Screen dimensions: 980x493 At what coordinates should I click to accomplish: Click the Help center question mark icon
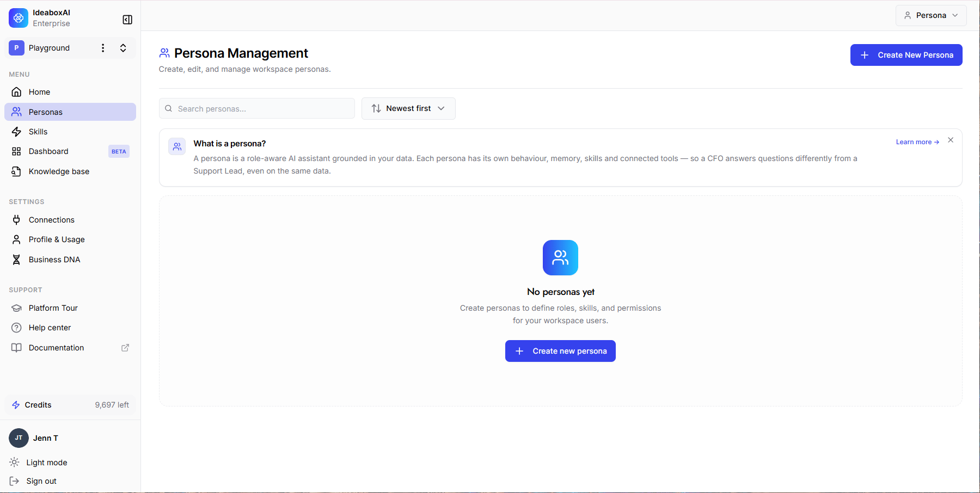tap(16, 328)
